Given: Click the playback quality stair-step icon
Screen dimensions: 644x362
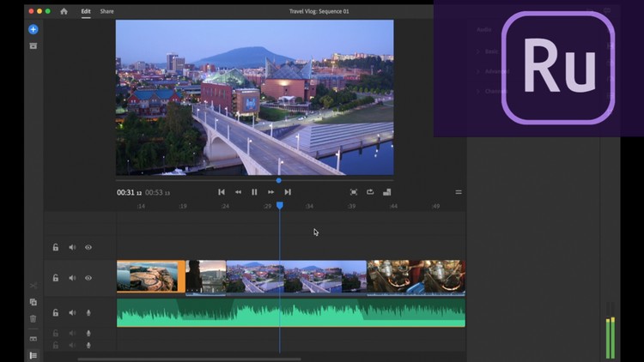Looking at the screenshot, I should click(x=387, y=192).
